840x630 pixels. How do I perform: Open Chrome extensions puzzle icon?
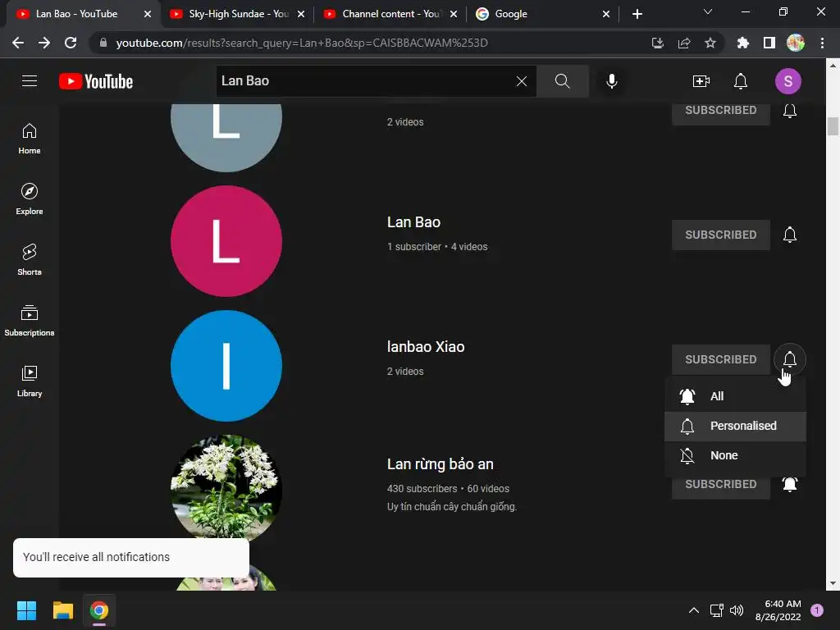pyautogui.click(x=742, y=43)
